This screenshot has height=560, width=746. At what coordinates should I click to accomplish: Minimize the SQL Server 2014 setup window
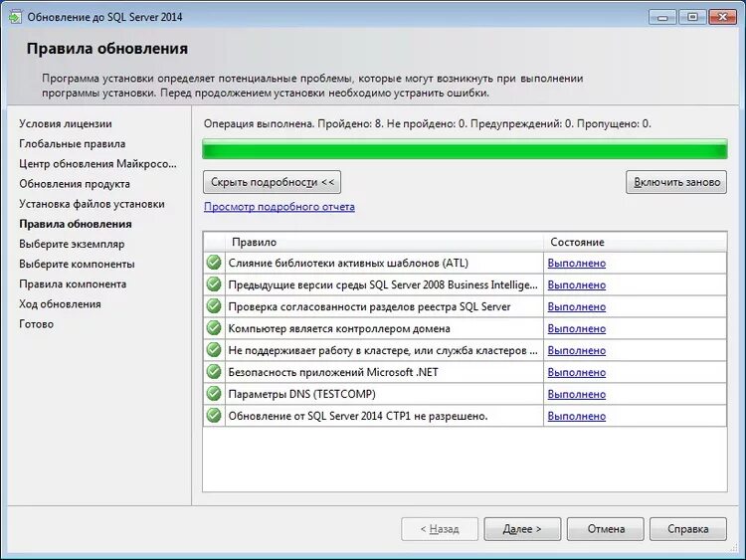coord(662,17)
